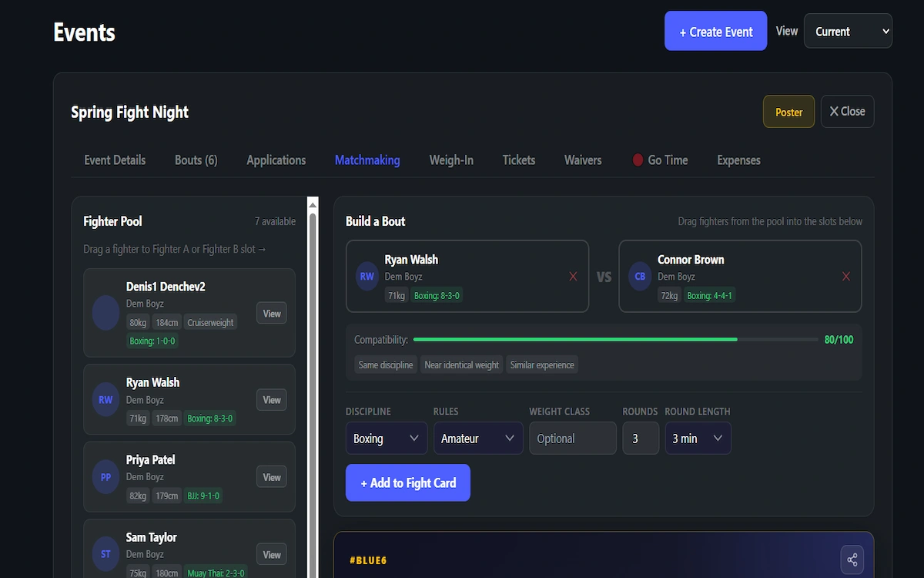Click the 82kg tag on Priya Patel
The image size is (924, 578).
[x=138, y=496]
